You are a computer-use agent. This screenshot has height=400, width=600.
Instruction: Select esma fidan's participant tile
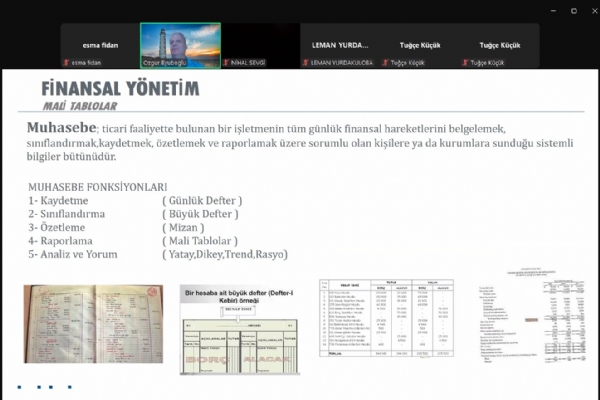click(99, 46)
